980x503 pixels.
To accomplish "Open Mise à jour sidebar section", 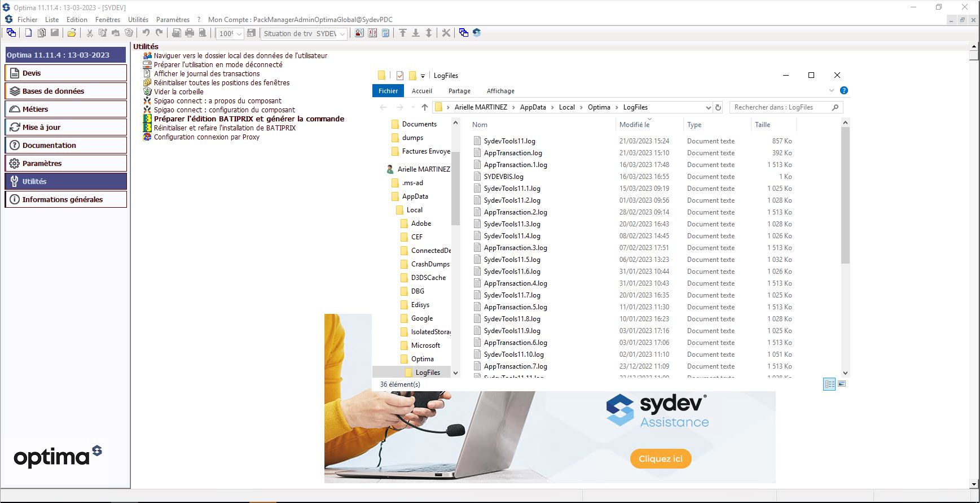I will click(x=66, y=127).
